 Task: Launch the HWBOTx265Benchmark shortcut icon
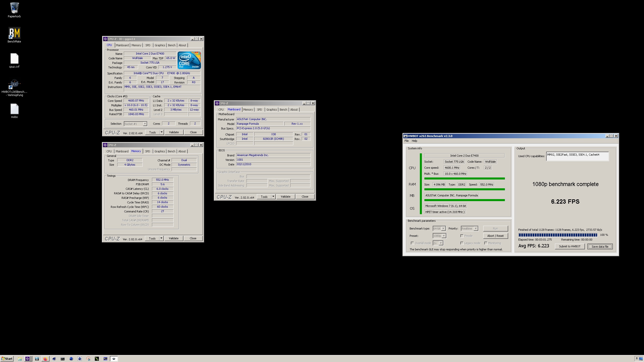(14, 84)
